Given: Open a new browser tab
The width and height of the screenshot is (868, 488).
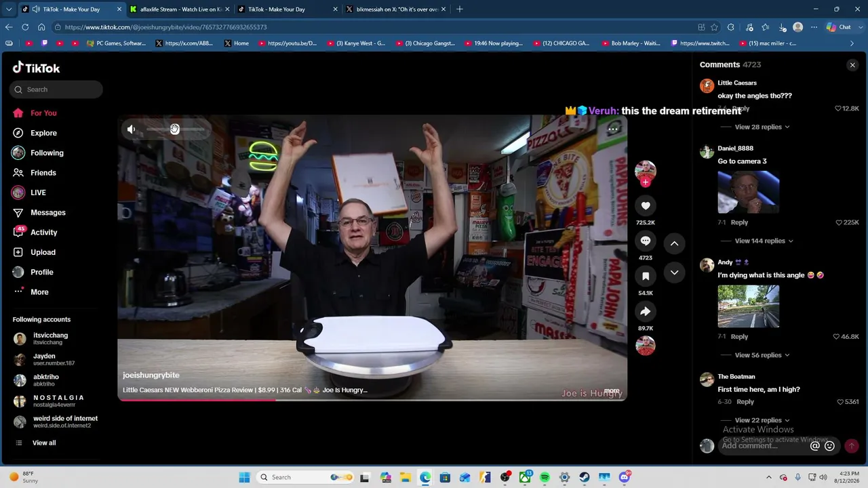Looking at the screenshot, I should [460, 9].
